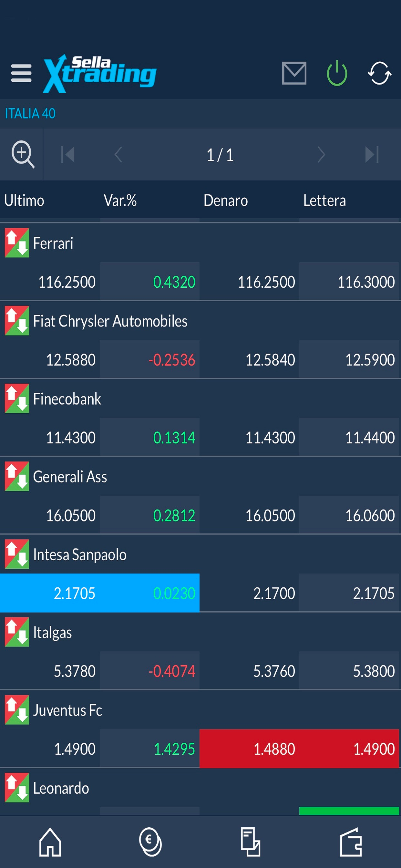Refresh quotes with the sync icon
This screenshot has height=868, width=401.
(x=379, y=73)
